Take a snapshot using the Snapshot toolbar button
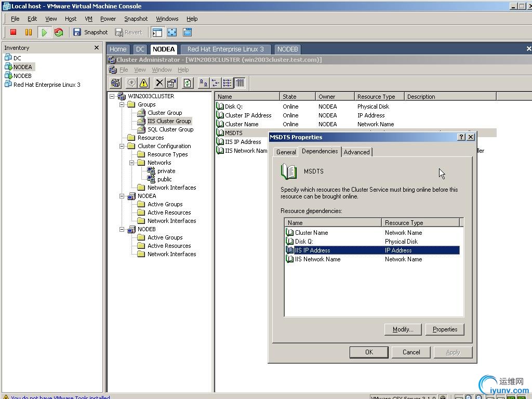 (x=90, y=32)
